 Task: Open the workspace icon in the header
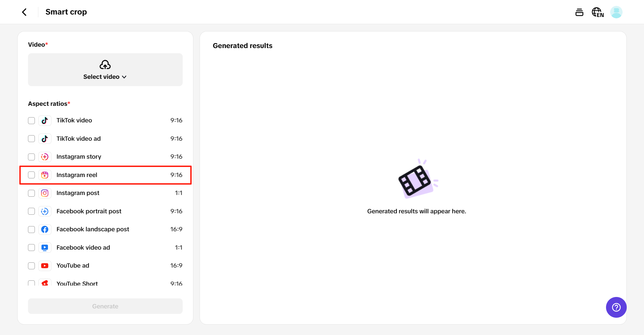tap(579, 12)
